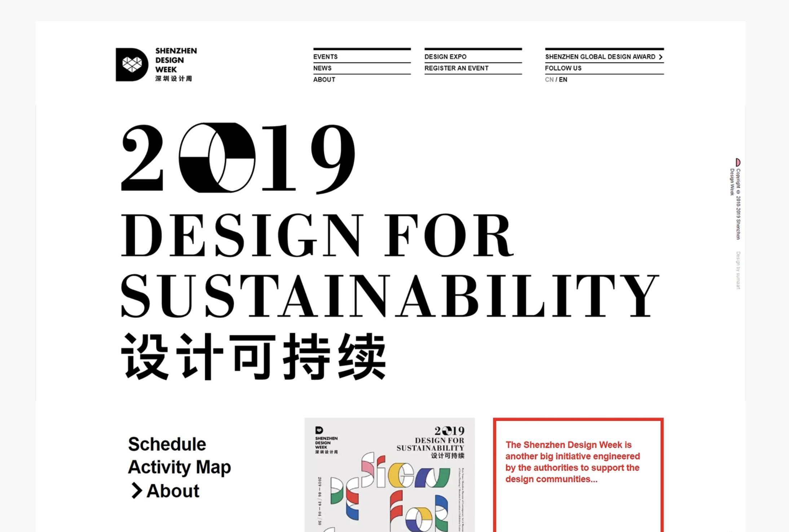Go to the About navigation link

(x=324, y=80)
